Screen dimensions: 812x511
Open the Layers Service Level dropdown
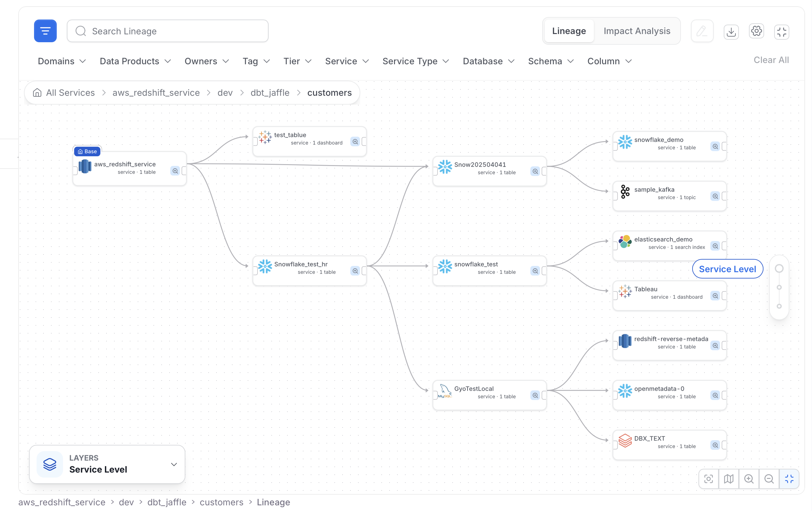107,464
